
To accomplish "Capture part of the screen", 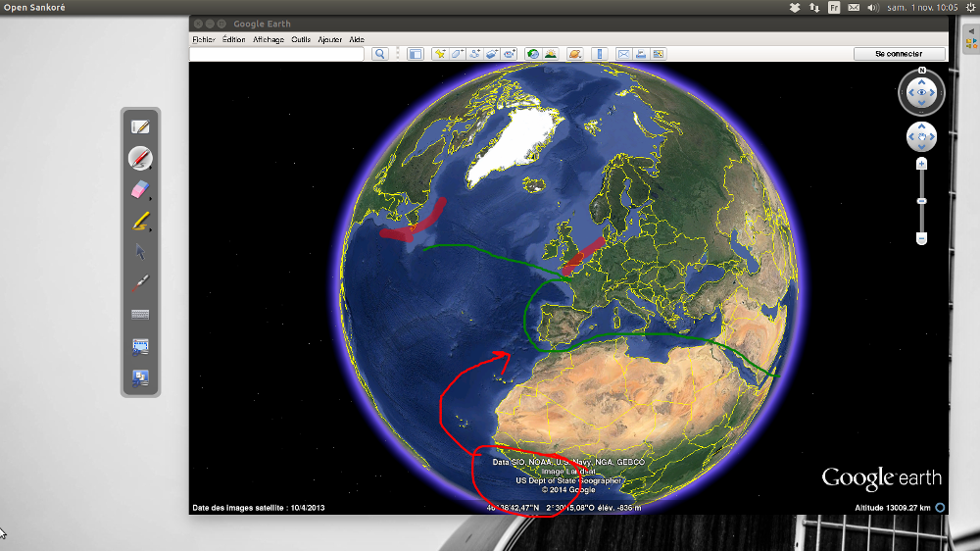I will click(x=140, y=346).
